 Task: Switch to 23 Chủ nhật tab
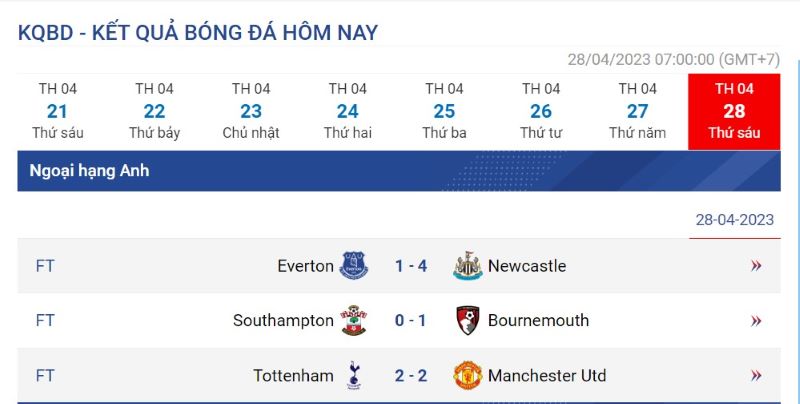click(x=251, y=111)
